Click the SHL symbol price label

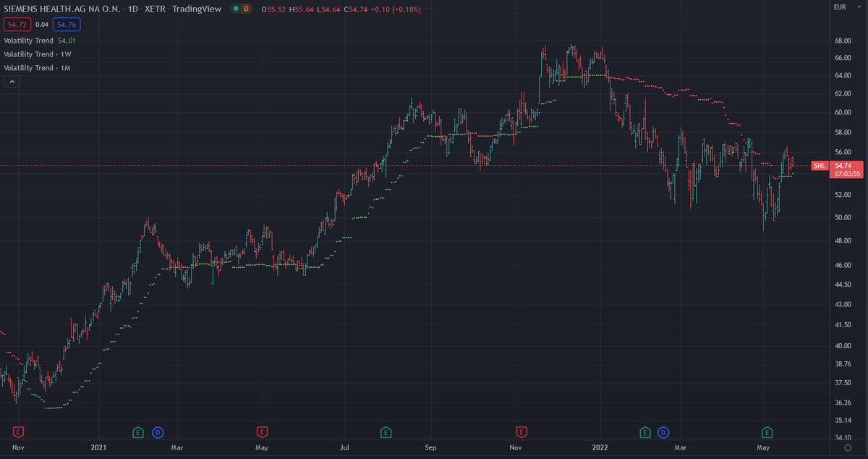point(819,166)
